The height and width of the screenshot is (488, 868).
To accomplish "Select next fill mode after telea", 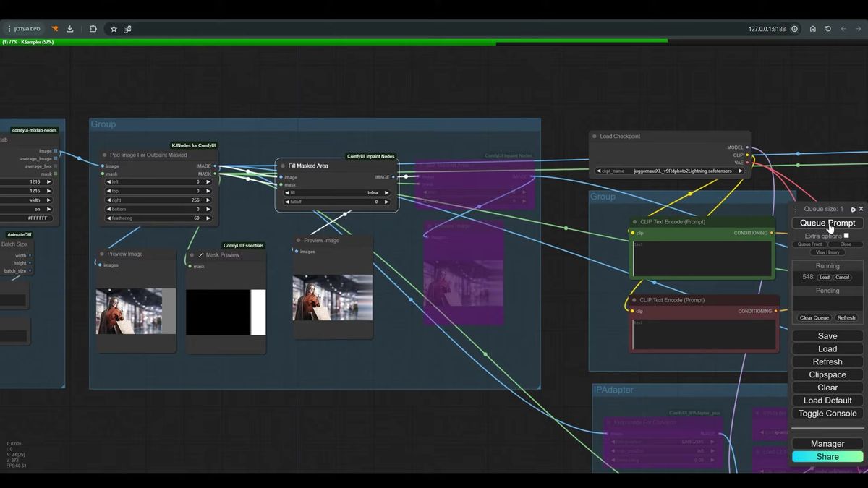I will pyautogui.click(x=386, y=193).
